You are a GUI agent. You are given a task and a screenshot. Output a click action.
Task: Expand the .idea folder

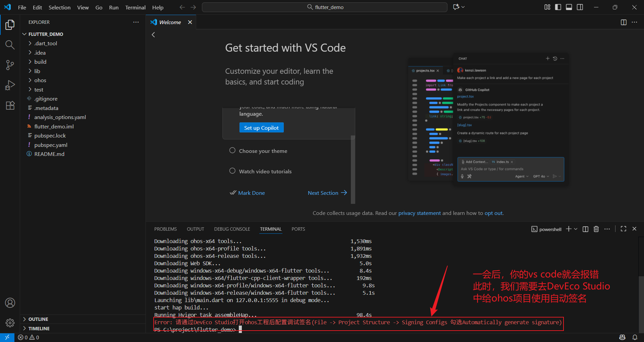83,53
